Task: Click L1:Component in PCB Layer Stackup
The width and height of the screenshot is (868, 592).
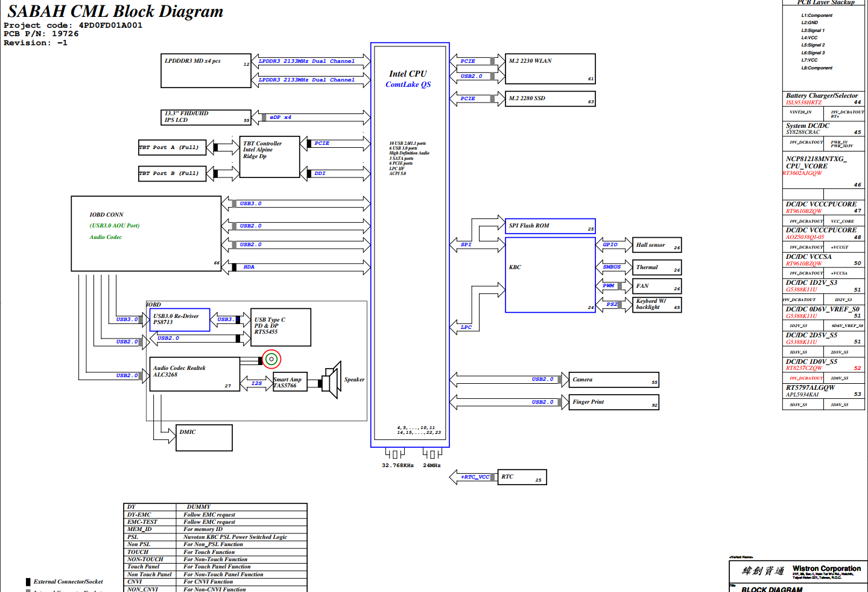Action: pyautogui.click(x=817, y=16)
